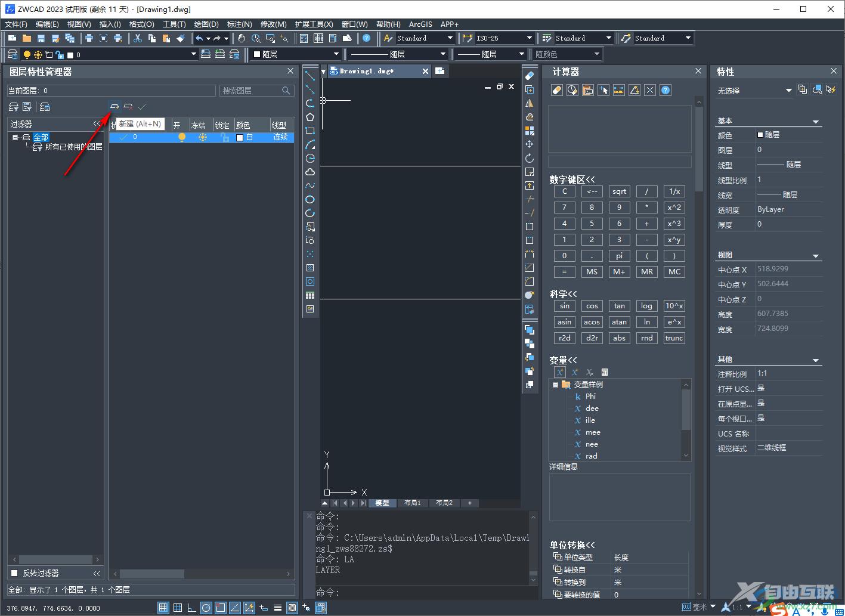Image resolution: width=845 pixels, height=616 pixels.
Task: Open the Help question mark icon
Action: click(367, 38)
